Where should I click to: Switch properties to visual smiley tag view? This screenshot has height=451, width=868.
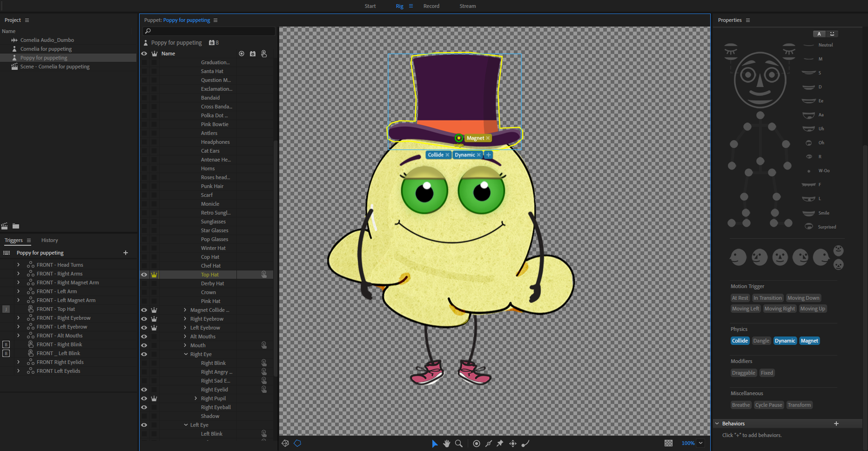point(832,34)
